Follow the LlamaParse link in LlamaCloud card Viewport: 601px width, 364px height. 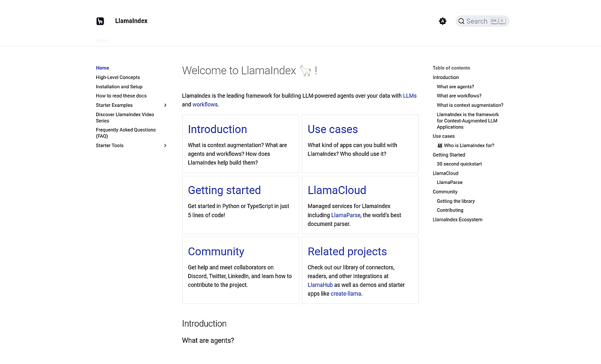coord(346,215)
